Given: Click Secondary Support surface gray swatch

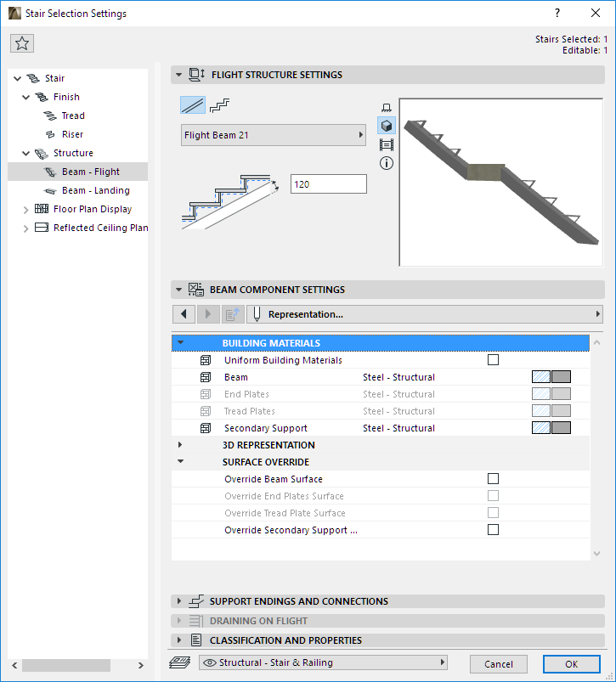Looking at the screenshot, I should pos(561,427).
